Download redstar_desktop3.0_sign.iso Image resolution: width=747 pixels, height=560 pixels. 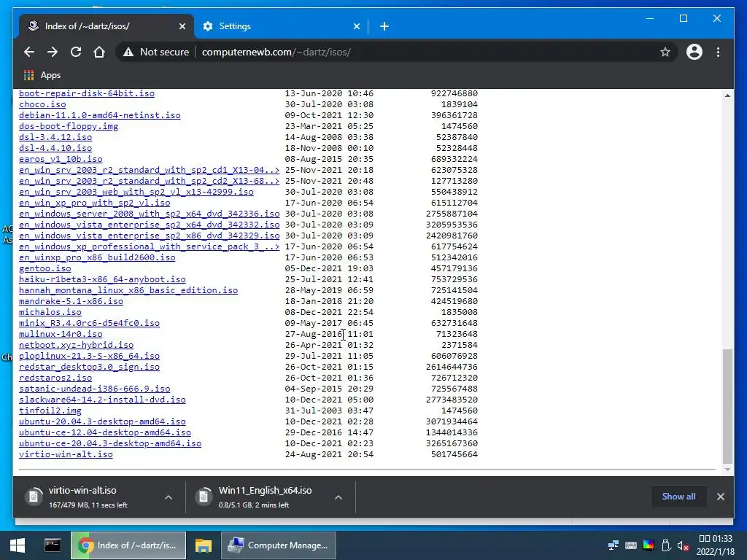click(x=89, y=367)
